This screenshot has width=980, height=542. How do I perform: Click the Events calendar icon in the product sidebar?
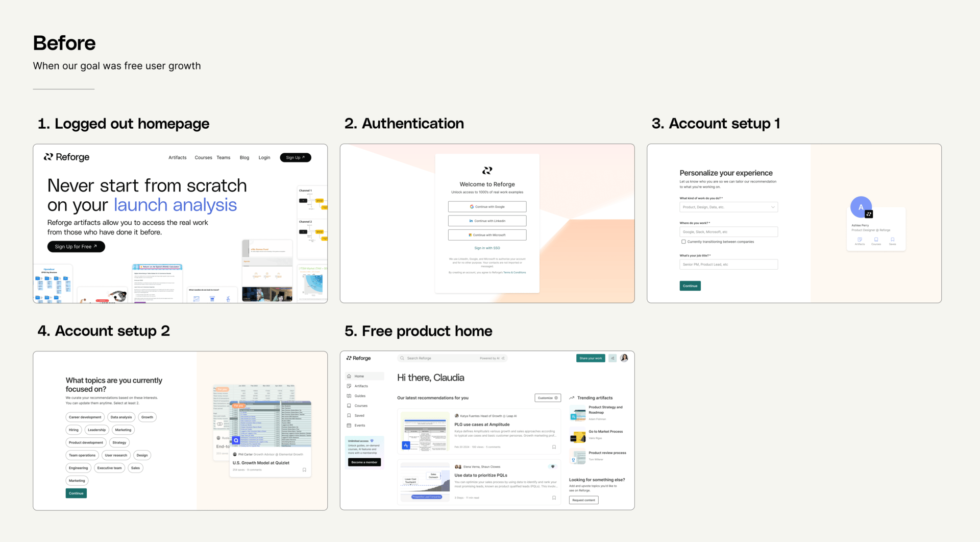pos(349,426)
